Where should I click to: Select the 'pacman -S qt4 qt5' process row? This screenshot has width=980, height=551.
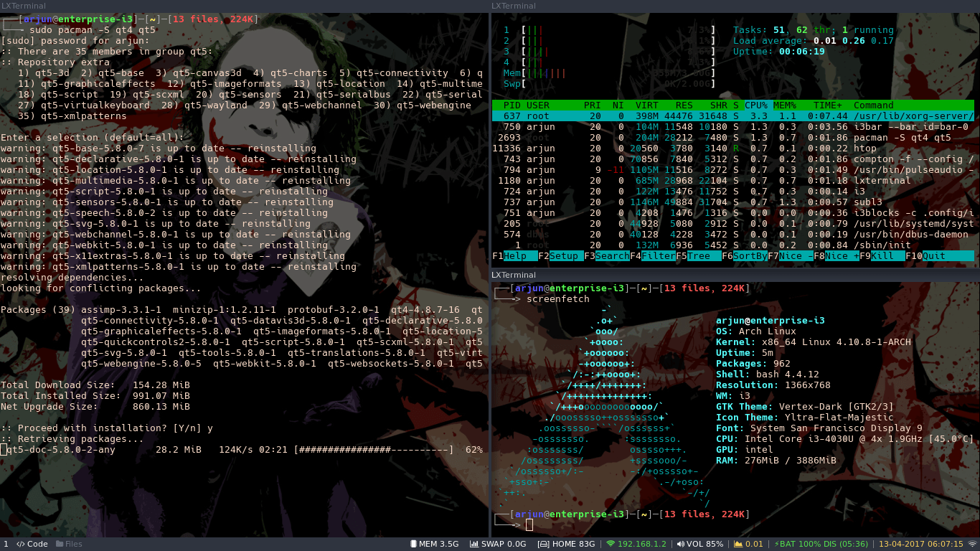(x=733, y=138)
